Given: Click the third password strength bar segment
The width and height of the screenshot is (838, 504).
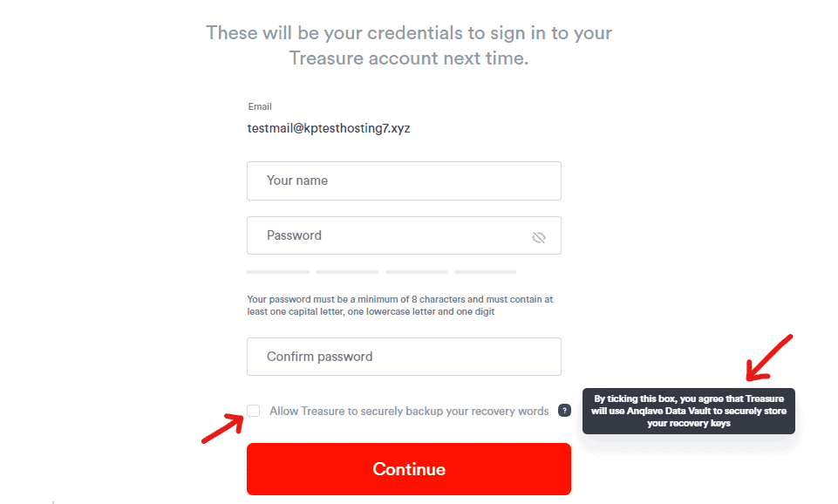Looking at the screenshot, I should (416, 272).
